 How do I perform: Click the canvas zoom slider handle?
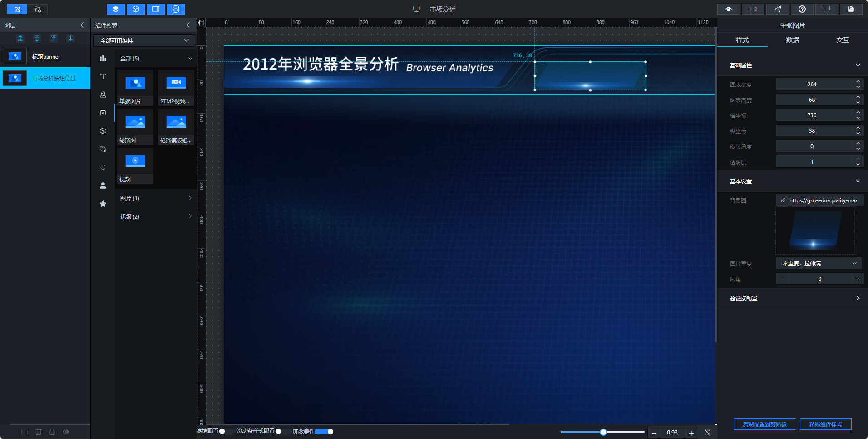pyautogui.click(x=603, y=432)
